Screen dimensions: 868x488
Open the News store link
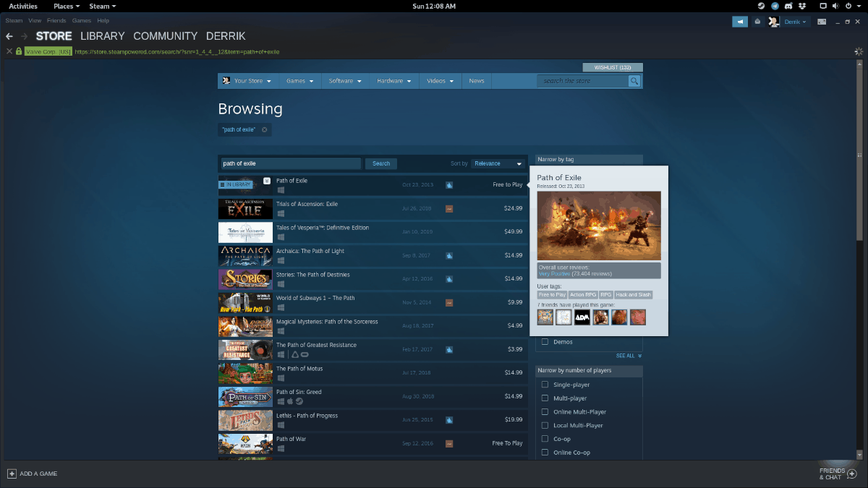[x=477, y=81]
